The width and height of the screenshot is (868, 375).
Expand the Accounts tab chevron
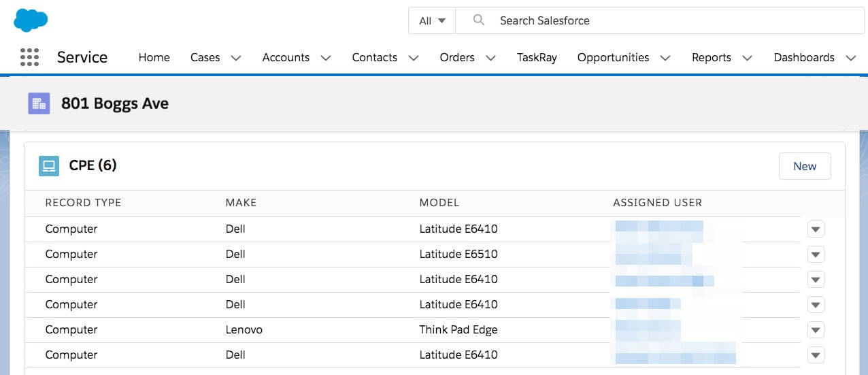pos(326,58)
